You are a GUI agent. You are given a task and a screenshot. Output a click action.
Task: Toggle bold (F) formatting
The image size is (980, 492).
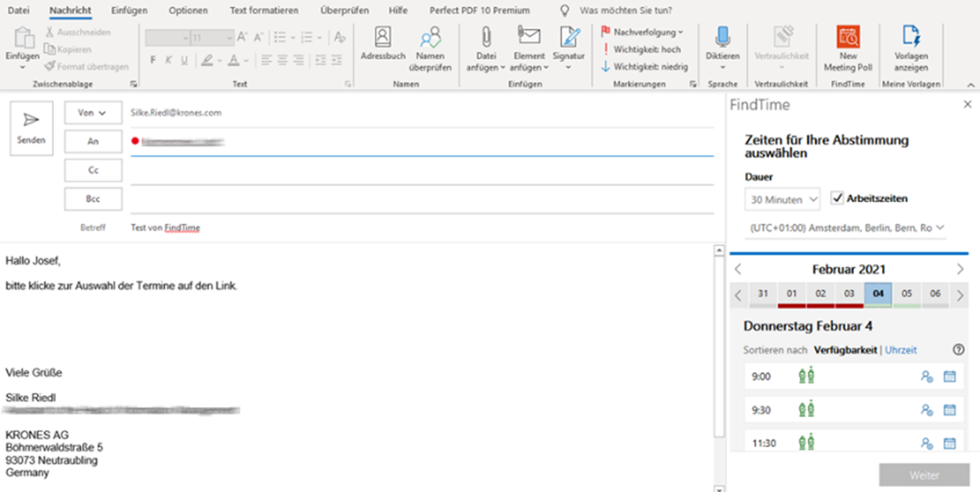(153, 61)
